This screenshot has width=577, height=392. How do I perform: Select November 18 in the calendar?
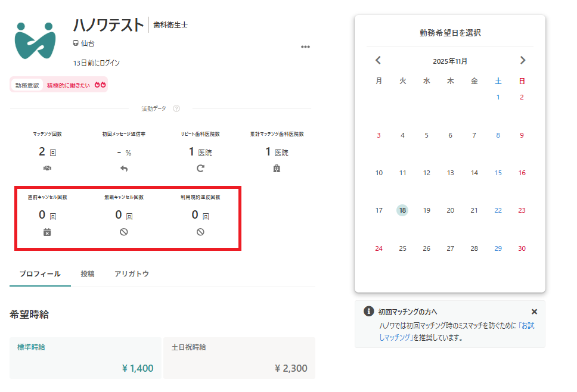click(x=402, y=210)
